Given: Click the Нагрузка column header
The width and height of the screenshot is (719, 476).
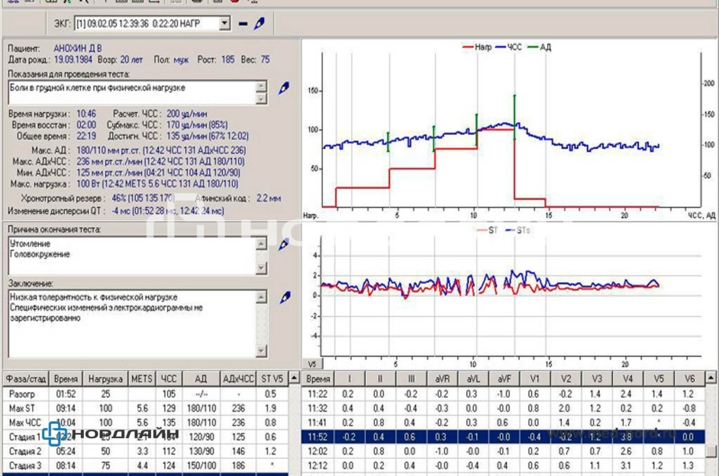Looking at the screenshot, I should [104, 381].
